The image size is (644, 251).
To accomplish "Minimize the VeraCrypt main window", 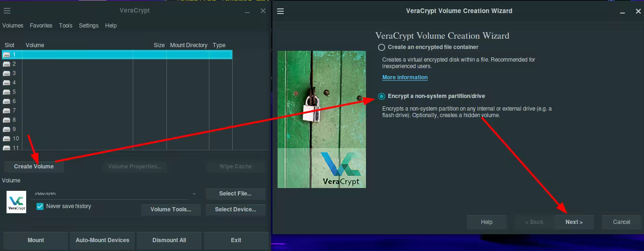I will click(x=248, y=11).
